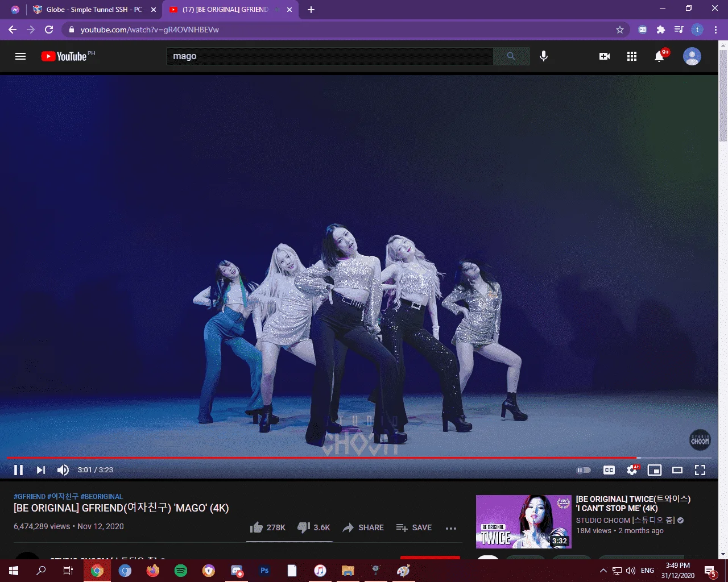Open the Windows action center notifications
Image resolution: width=728 pixels, height=582 pixels.
710,571
